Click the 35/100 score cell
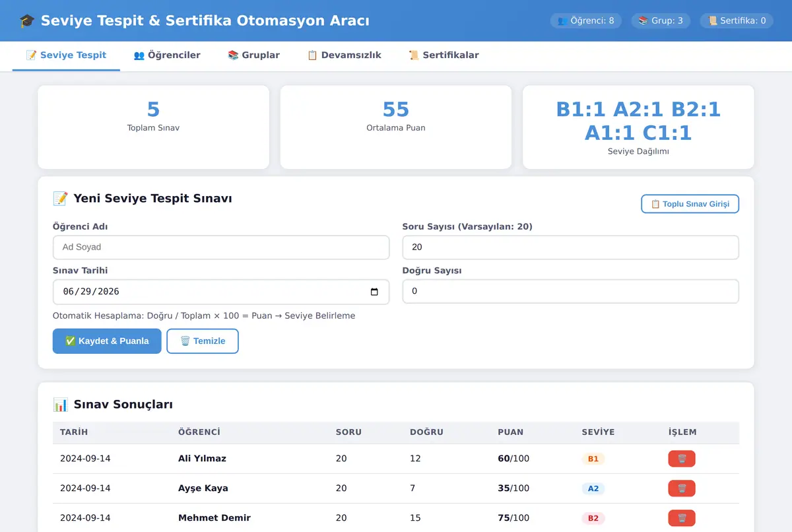The width and height of the screenshot is (792, 532). [x=513, y=488]
